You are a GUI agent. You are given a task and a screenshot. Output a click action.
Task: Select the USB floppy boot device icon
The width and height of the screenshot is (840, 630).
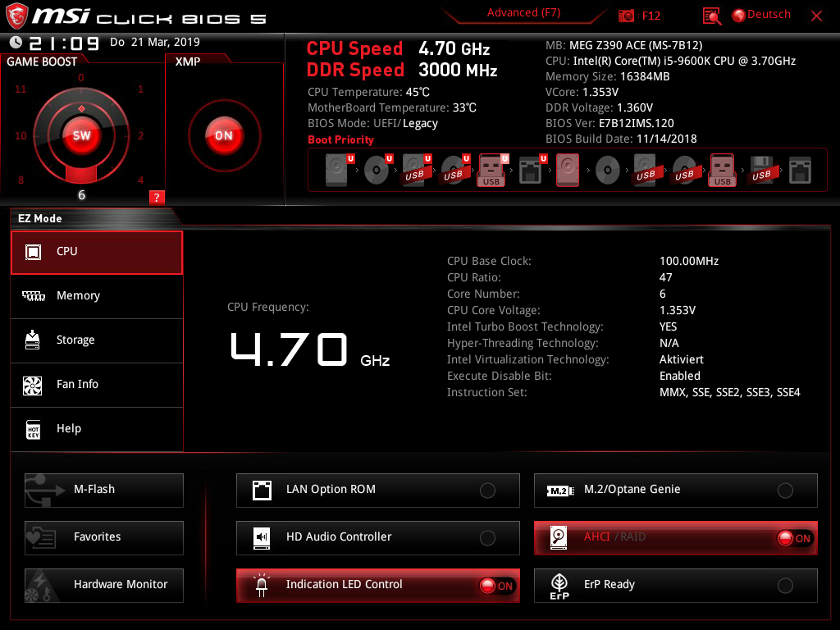(x=761, y=171)
